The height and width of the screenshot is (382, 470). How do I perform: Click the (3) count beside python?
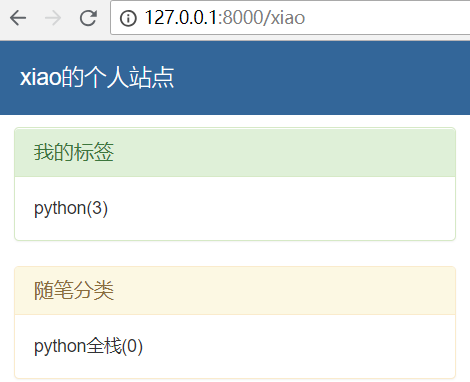tap(97, 208)
